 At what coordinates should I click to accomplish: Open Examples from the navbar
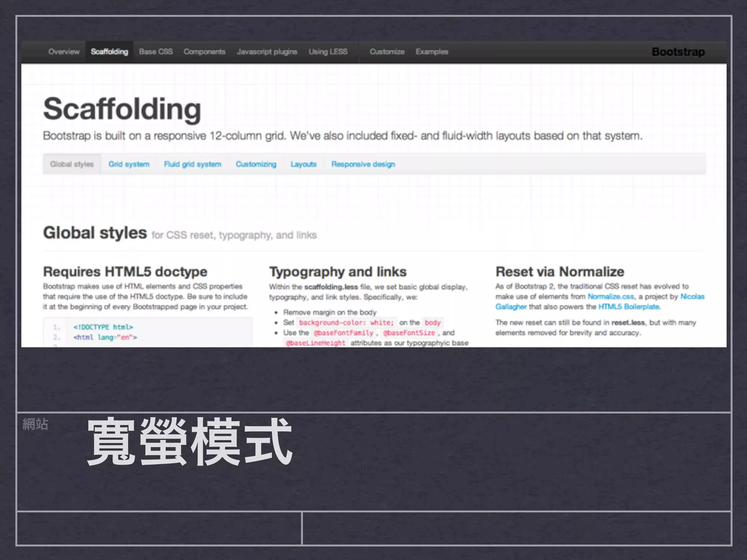432,52
